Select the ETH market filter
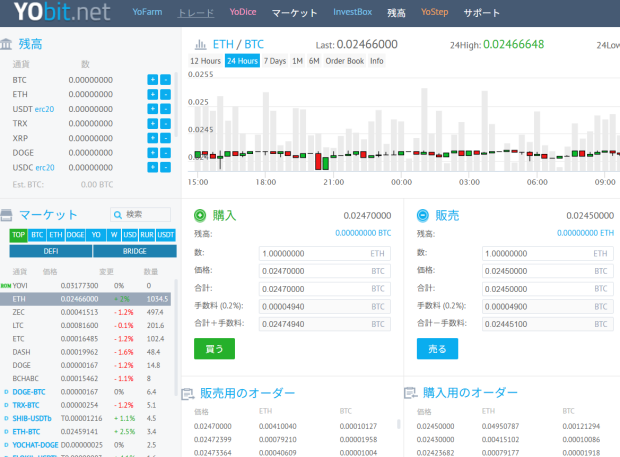620x457 pixels. pos(56,235)
